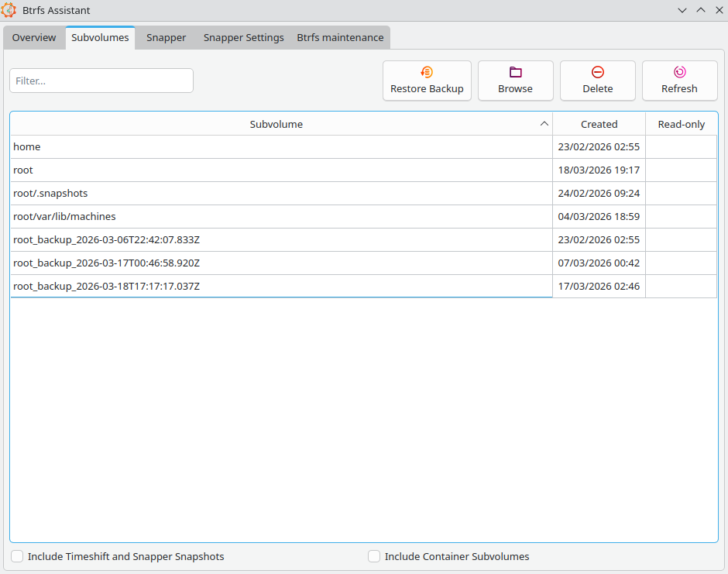Sort by the Subvolume column header
The height and width of the screenshot is (574, 728).
click(281, 124)
